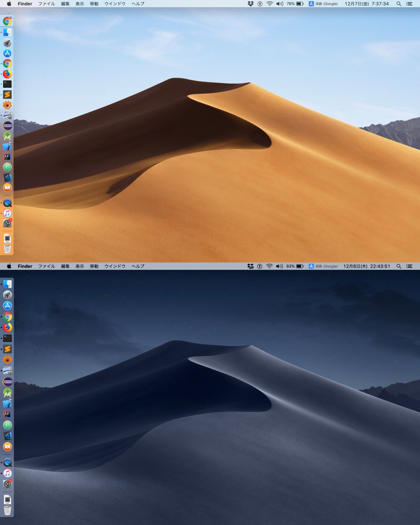Open 編集 menu in the light-mode menu bar
Screen dimensions: 420x525
pos(65,4)
